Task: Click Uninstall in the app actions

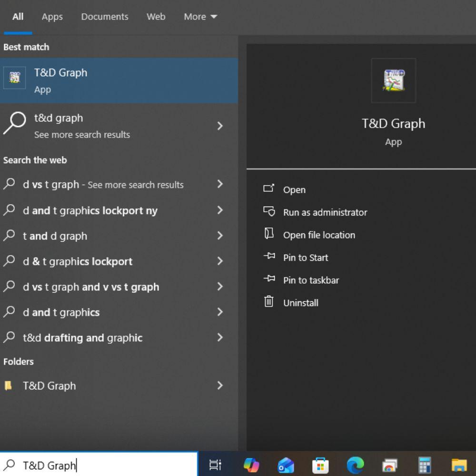Action: tap(300, 303)
